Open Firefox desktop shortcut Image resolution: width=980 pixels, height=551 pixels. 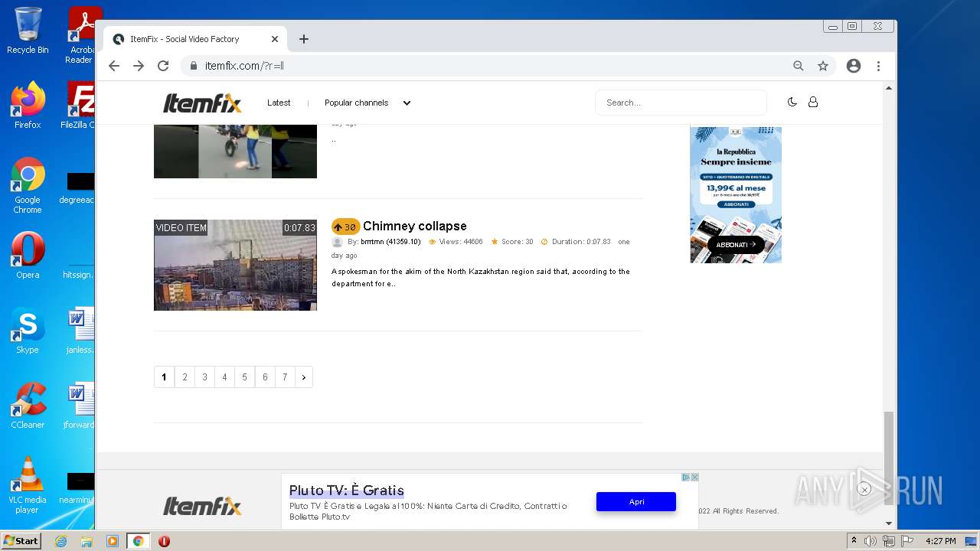pos(28,106)
